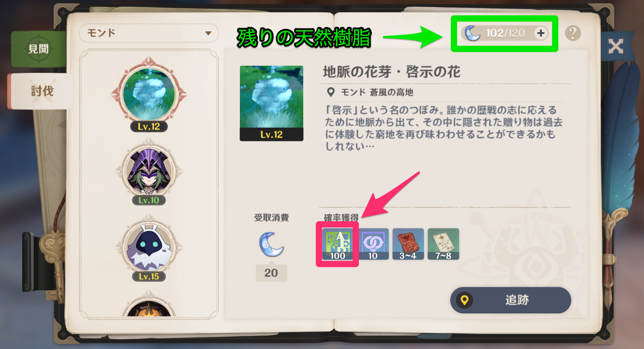Close the adventurer handbook with the X

point(616,46)
